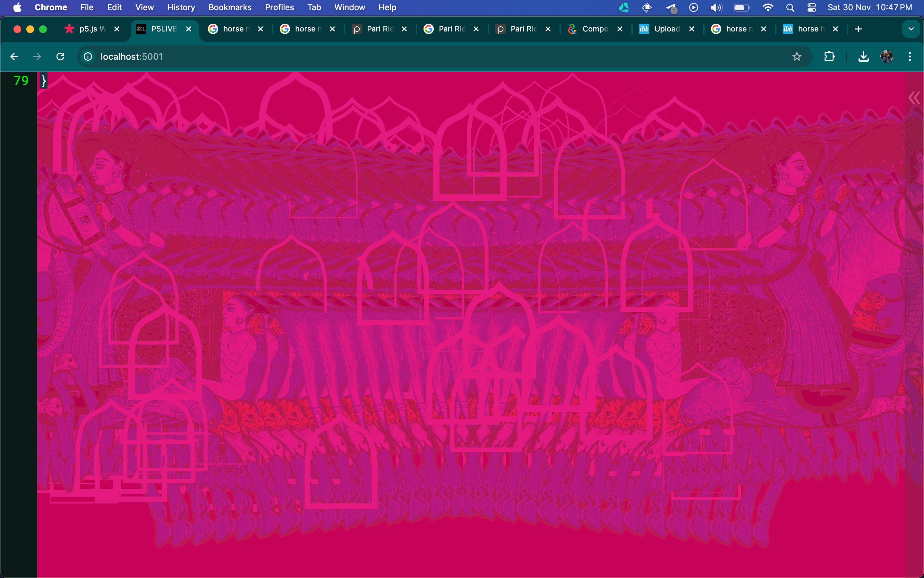The width and height of the screenshot is (924, 578).
Task: Open Control Center
Action: pos(811,7)
